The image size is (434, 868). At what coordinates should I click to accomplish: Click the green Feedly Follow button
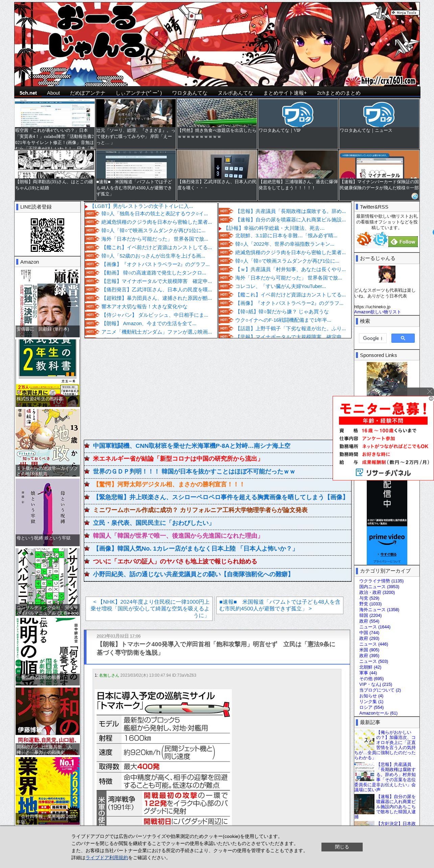pos(403,242)
